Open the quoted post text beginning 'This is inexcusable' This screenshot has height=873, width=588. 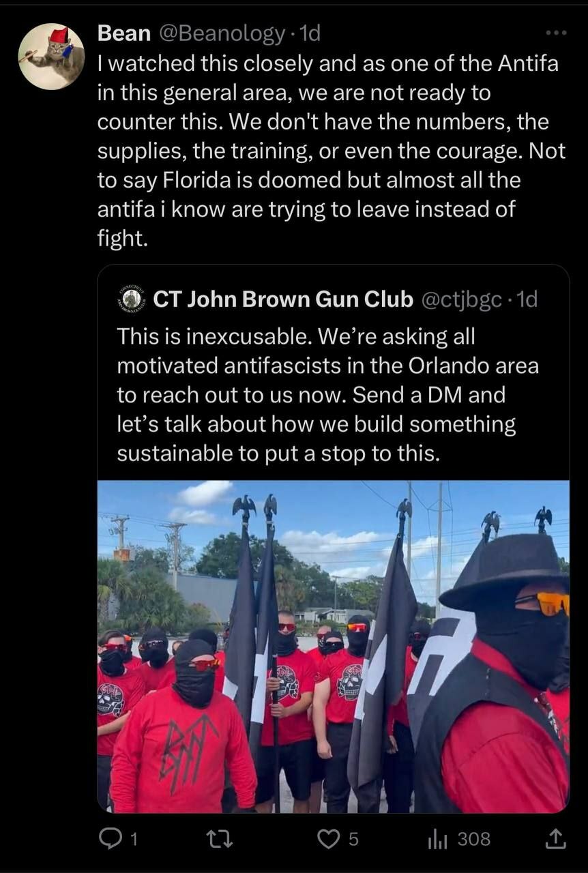click(x=327, y=394)
